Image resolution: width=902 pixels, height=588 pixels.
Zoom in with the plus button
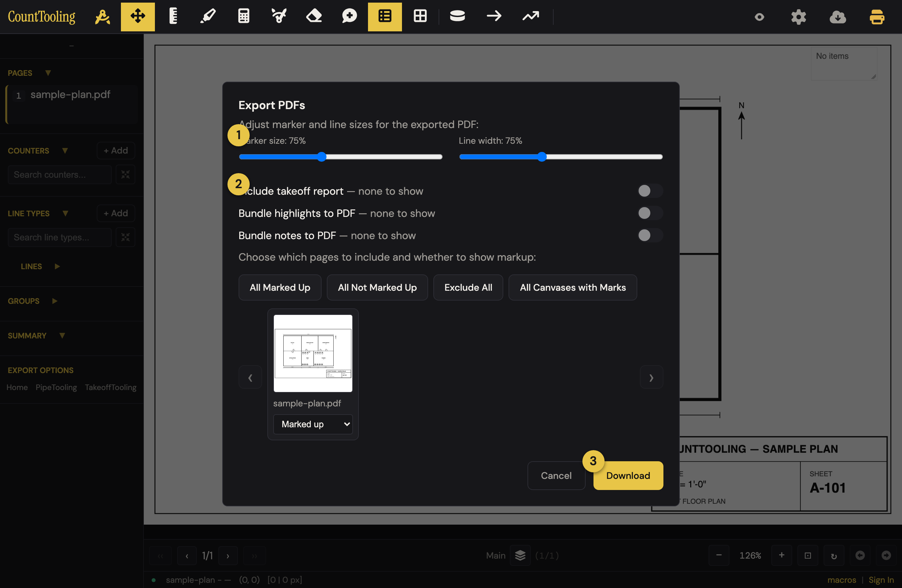click(781, 555)
